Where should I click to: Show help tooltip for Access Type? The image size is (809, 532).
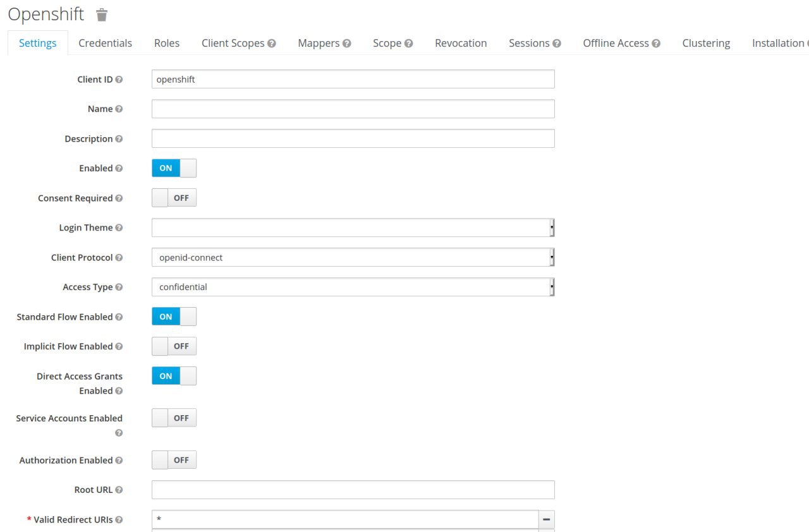click(119, 287)
